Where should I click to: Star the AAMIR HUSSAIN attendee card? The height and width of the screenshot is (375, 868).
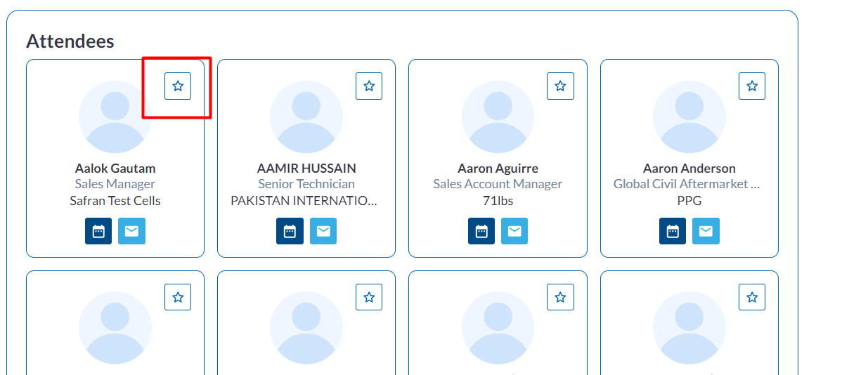point(369,86)
